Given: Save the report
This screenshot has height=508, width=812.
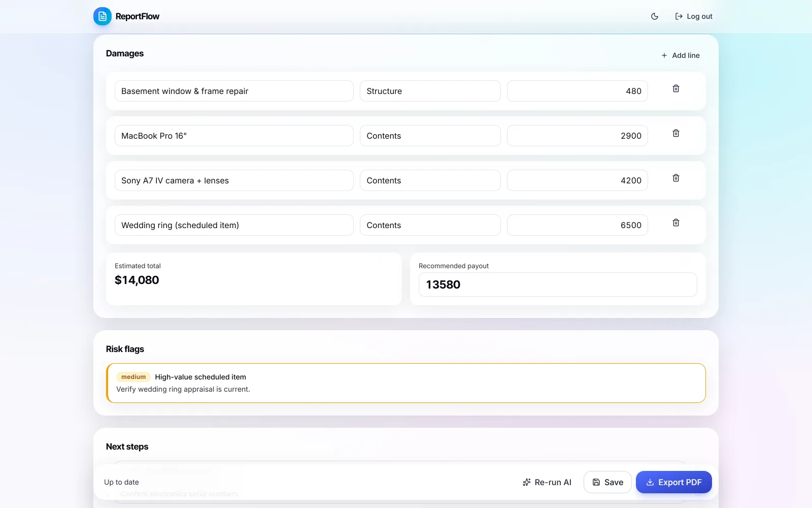Looking at the screenshot, I should (x=607, y=482).
